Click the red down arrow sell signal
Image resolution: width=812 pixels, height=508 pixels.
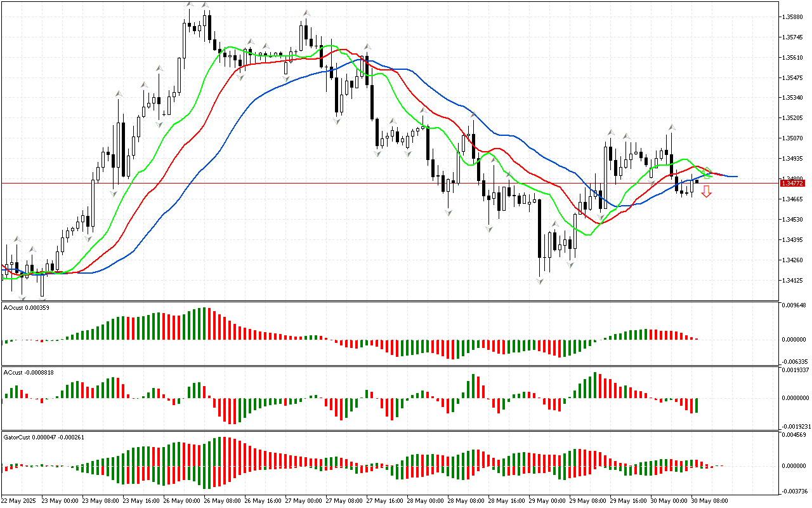coord(706,192)
